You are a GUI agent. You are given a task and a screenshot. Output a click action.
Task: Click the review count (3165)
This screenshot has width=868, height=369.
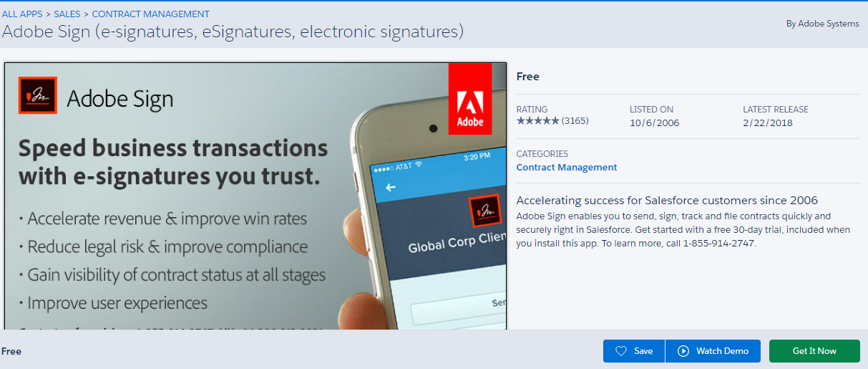tap(575, 120)
